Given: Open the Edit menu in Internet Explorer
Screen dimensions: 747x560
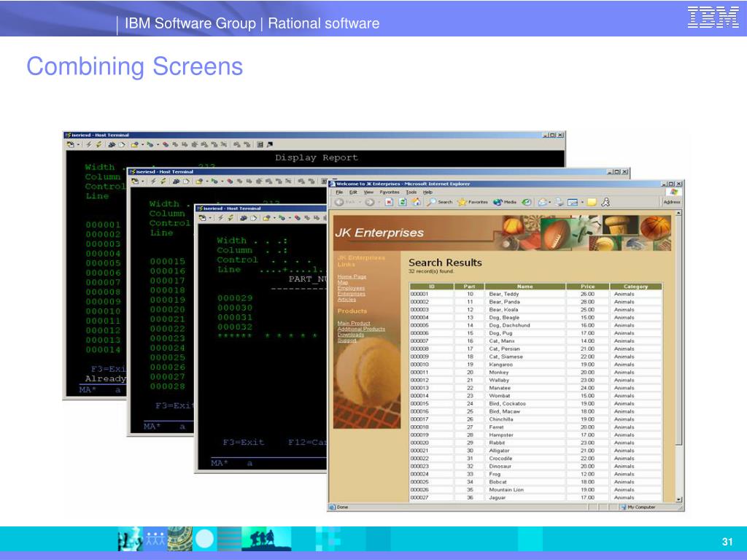Looking at the screenshot, I should [x=354, y=192].
